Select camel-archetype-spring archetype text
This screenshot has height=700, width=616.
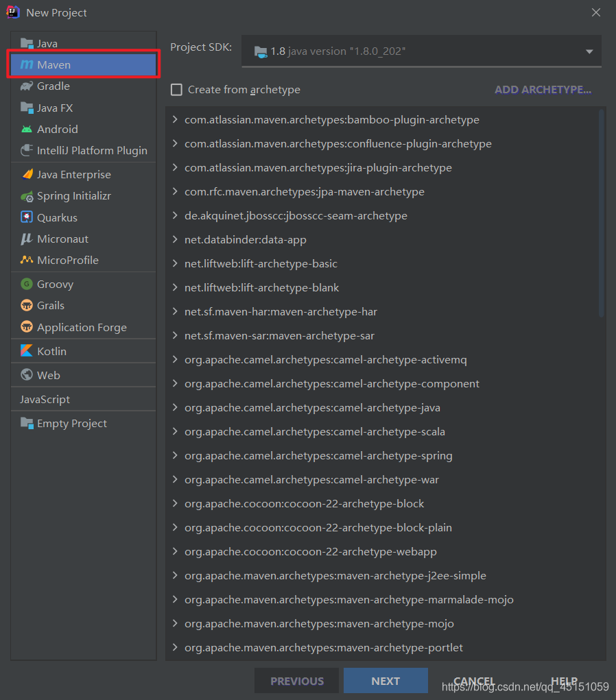(x=318, y=456)
